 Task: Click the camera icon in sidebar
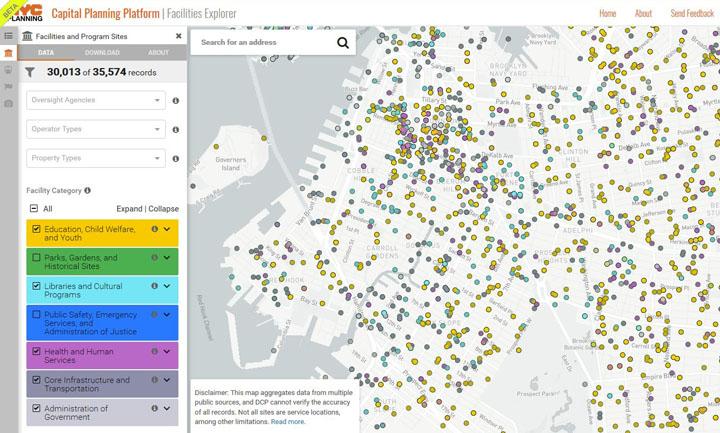pos(9,103)
